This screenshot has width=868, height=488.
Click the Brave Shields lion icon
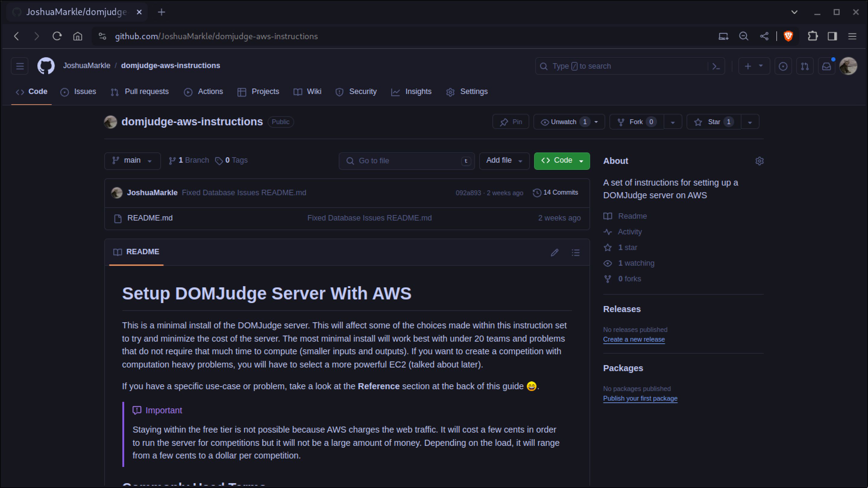788,36
